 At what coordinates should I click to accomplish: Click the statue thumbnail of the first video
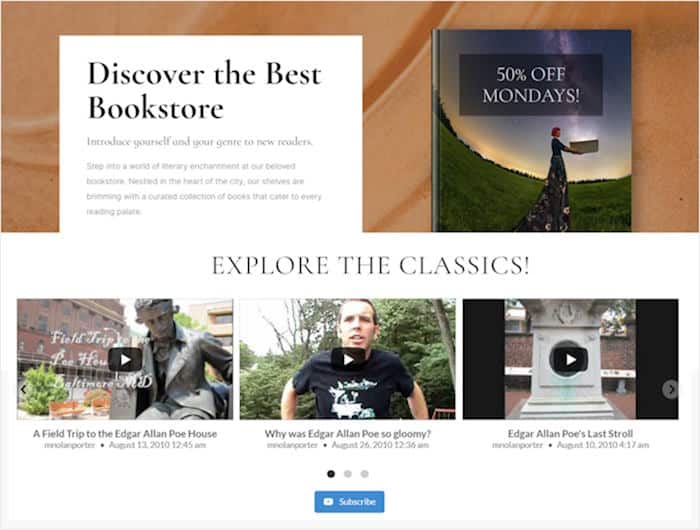coord(125,359)
